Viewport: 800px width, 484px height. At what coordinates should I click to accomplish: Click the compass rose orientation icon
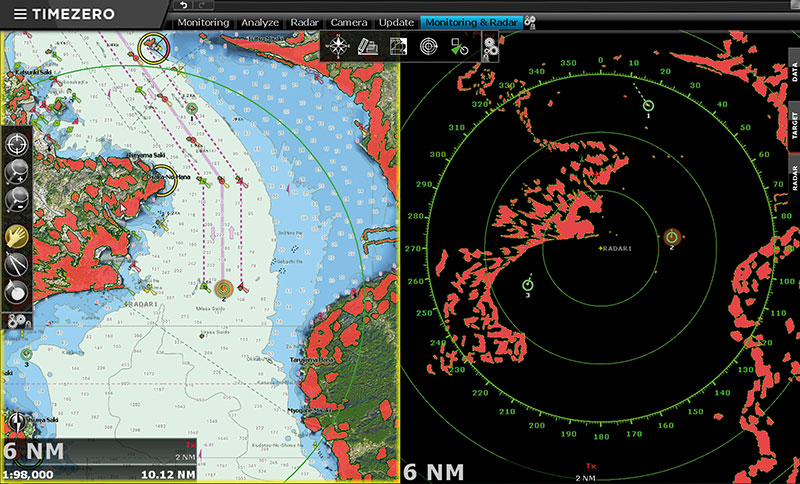coord(338,46)
